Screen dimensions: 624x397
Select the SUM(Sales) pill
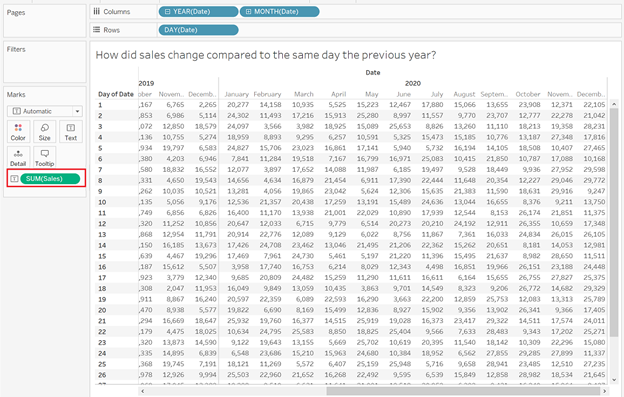point(50,179)
